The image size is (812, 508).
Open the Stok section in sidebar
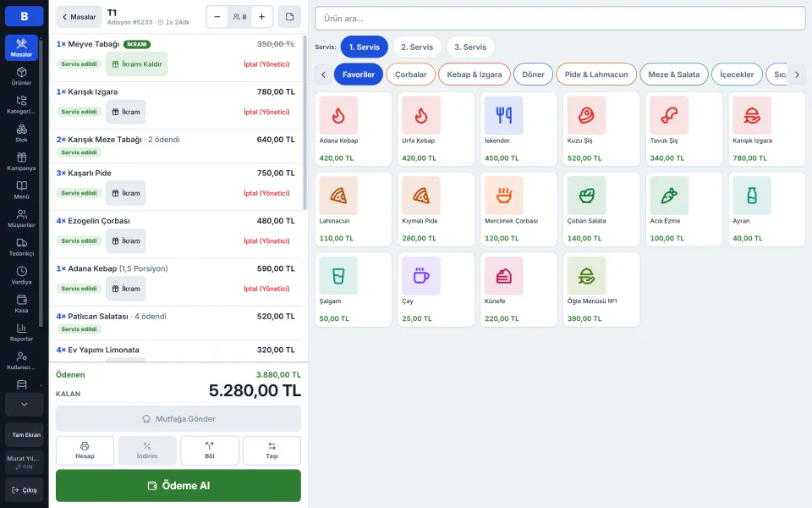pos(21,133)
